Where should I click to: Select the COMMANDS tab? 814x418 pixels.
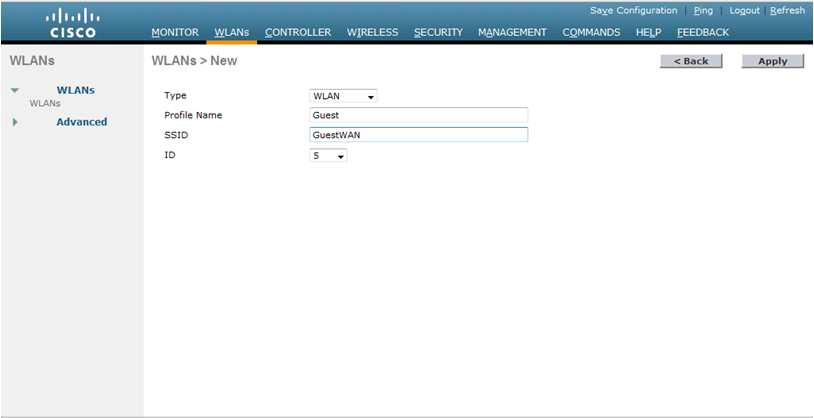pos(591,32)
